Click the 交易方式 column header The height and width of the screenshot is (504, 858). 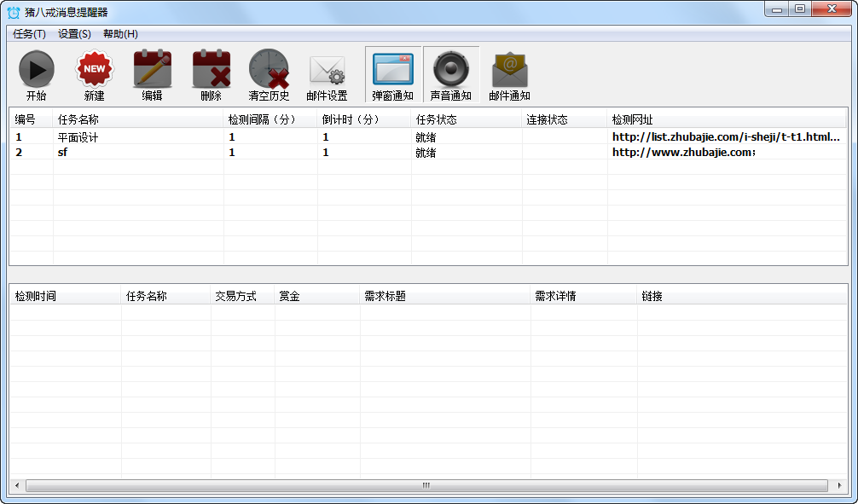pyautogui.click(x=242, y=297)
